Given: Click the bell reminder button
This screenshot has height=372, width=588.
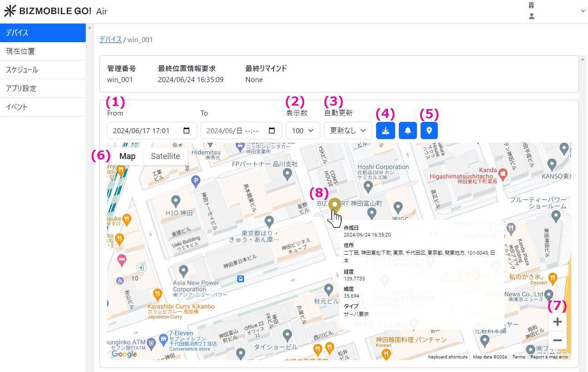Looking at the screenshot, I should click(x=407, y=130).
